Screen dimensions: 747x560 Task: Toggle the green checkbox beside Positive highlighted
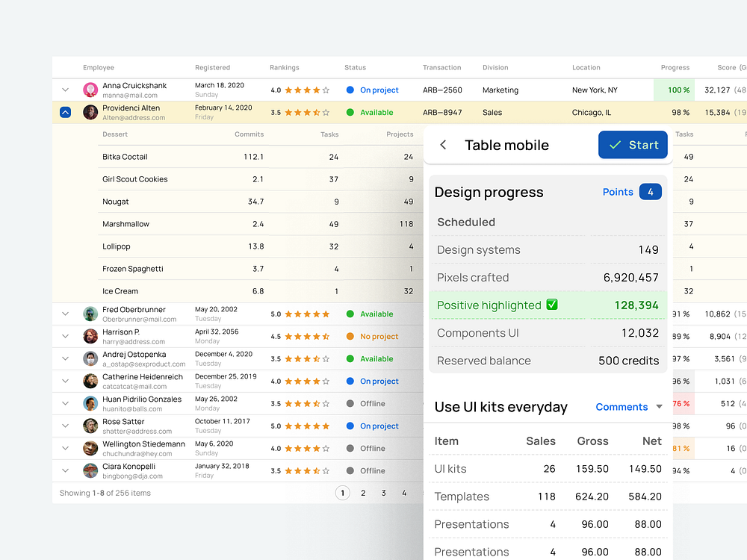[x=552, y=305]
